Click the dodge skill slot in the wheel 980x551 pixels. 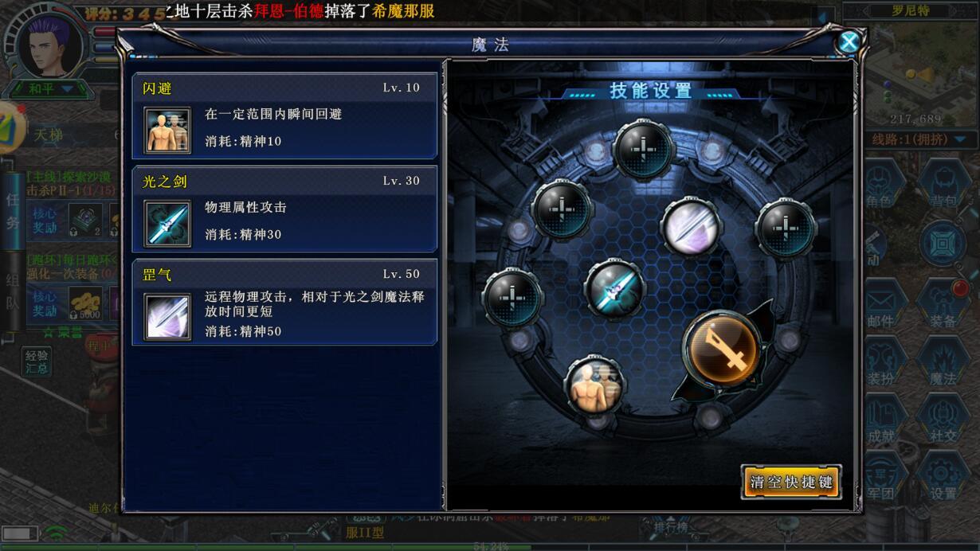click(x=595, y=385)
